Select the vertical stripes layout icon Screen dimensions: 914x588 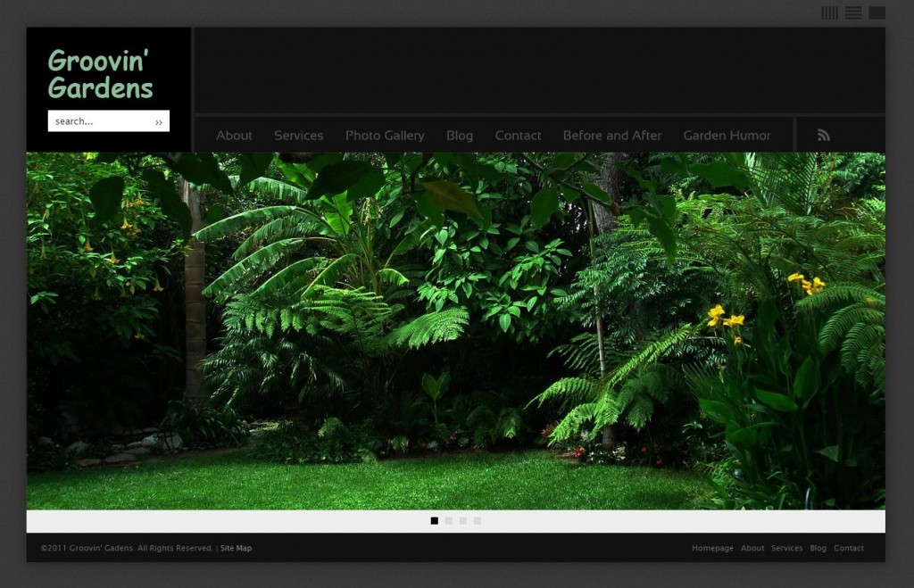pos(830,12)
